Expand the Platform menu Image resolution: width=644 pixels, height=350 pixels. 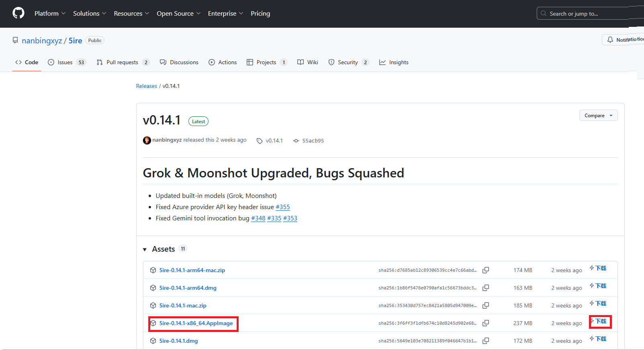[x=50, y=14]
